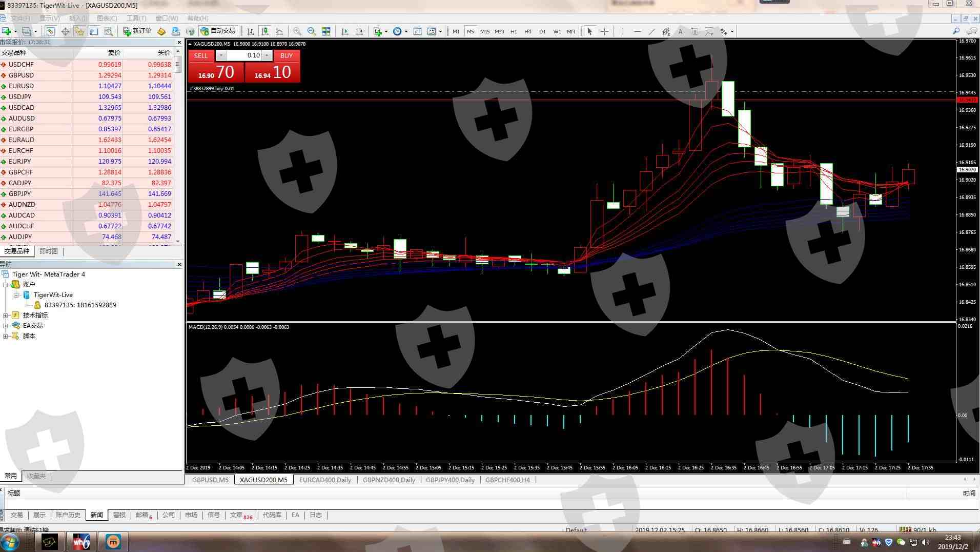Open the 账户历史 terminal tab
The width and height of the screenshot is (980, 552).
(x=68, y=515)
